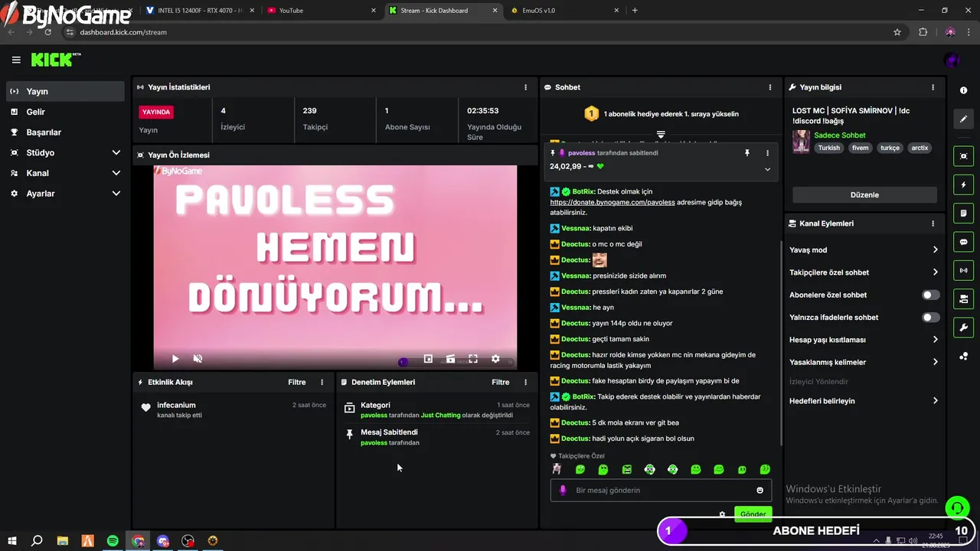The image size is (980, 551).
Task: Click the Sadece Sohbet category link
Action: pyautogui.click(x=840, y=135)
